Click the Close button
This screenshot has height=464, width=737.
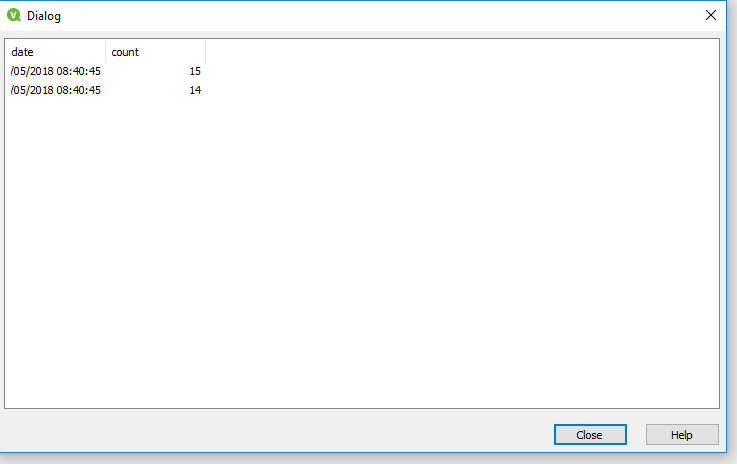tap(590, 434)
